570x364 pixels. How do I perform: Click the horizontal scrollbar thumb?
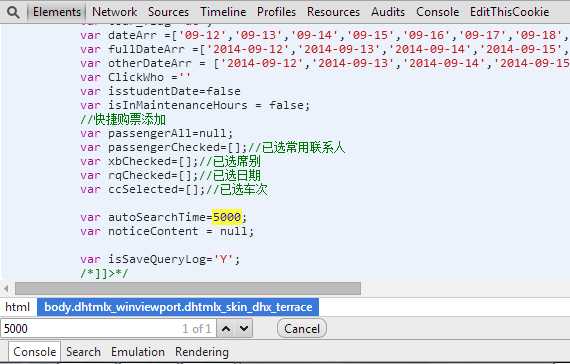[188, 288]
